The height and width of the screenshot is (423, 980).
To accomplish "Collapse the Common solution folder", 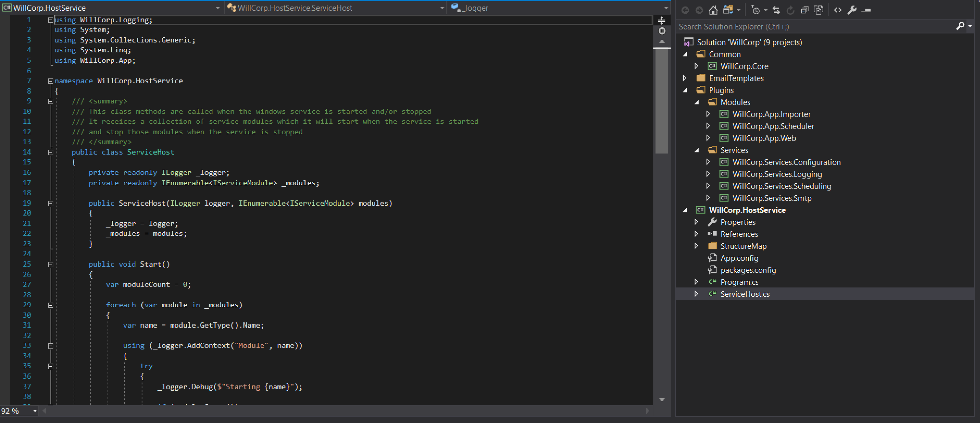I will pos(685,54).
